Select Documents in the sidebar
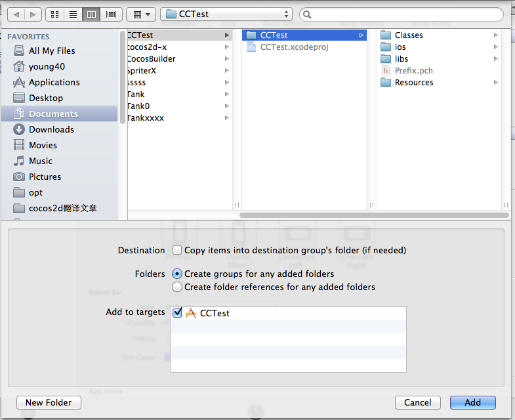The width and height of the screenshot is (515, 420). coord(59,114)
